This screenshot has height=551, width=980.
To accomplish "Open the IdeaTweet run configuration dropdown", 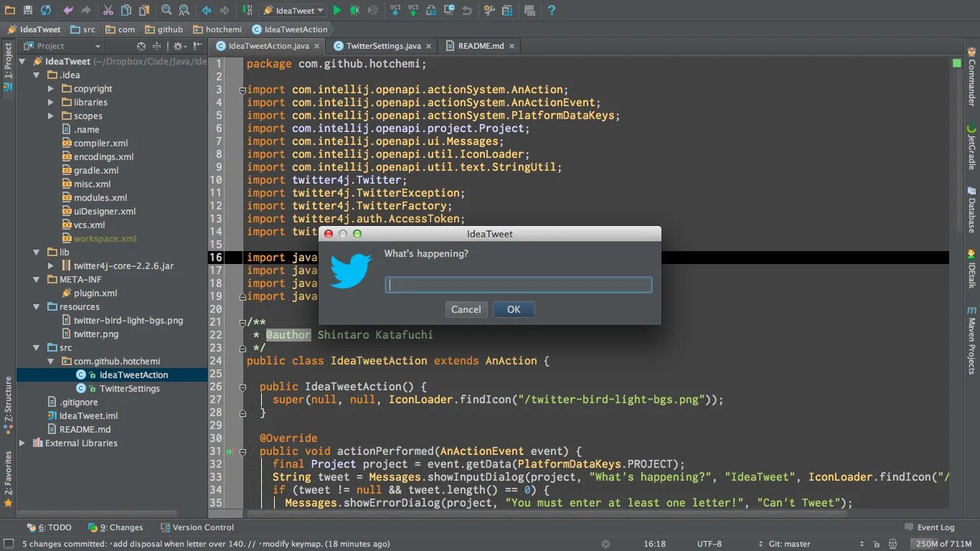I will pos(294,10).
